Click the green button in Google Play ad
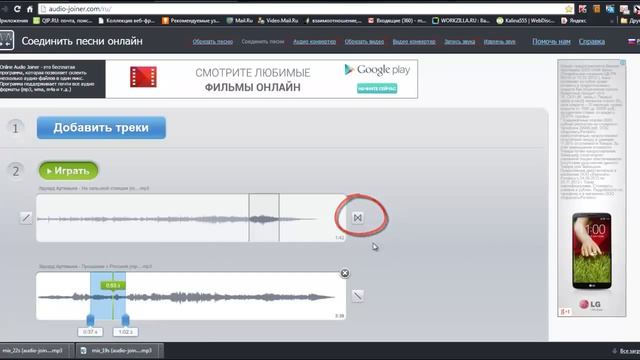The width and height of the screenshot is (640, 360). click(x=377, y=88)
